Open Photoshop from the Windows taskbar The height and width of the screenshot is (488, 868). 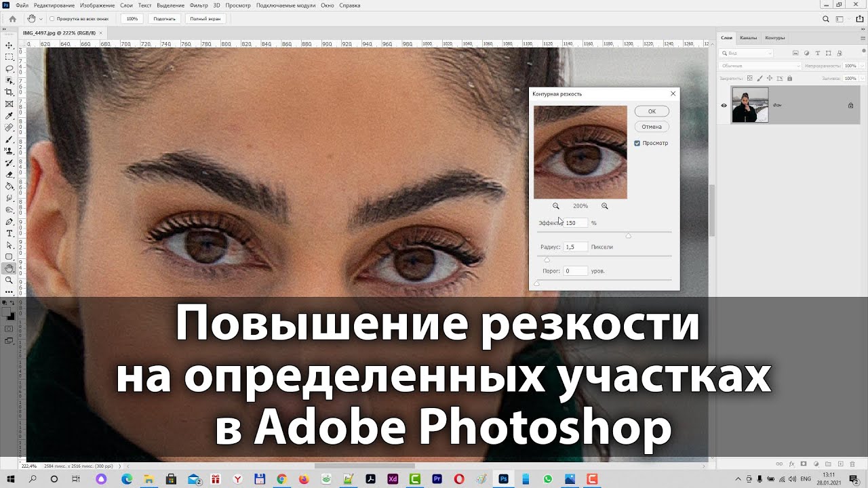(x=504, y=479)
